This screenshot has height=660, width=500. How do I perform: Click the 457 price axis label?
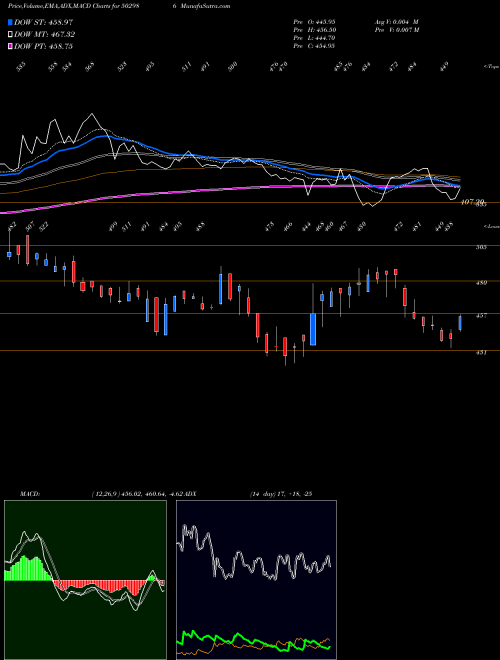pyautogui.click(x=481, y=315)
